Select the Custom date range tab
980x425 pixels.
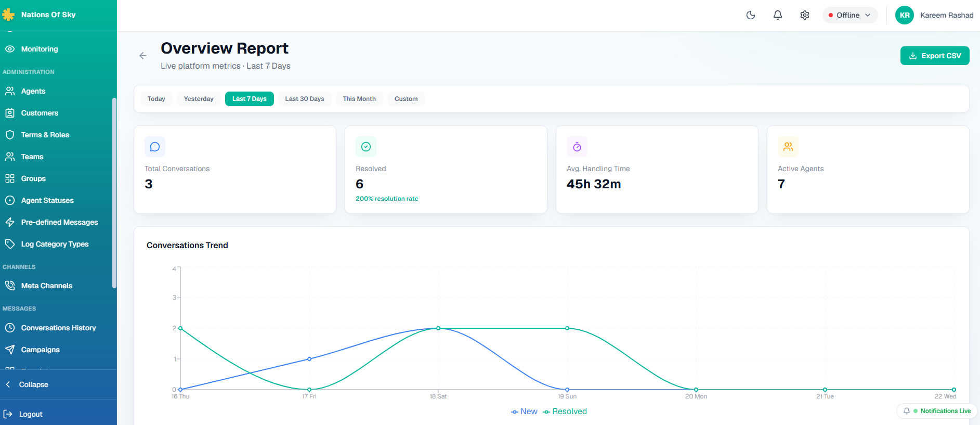coord(406,99)
